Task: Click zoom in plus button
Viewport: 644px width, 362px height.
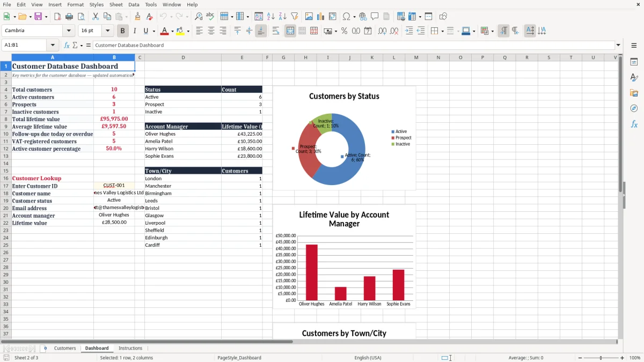Action: click(623, 358)
